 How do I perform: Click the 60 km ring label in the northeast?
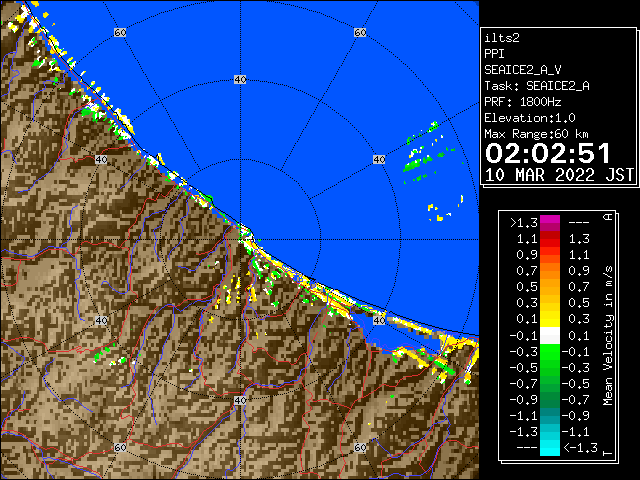click(x=360, y=32)
